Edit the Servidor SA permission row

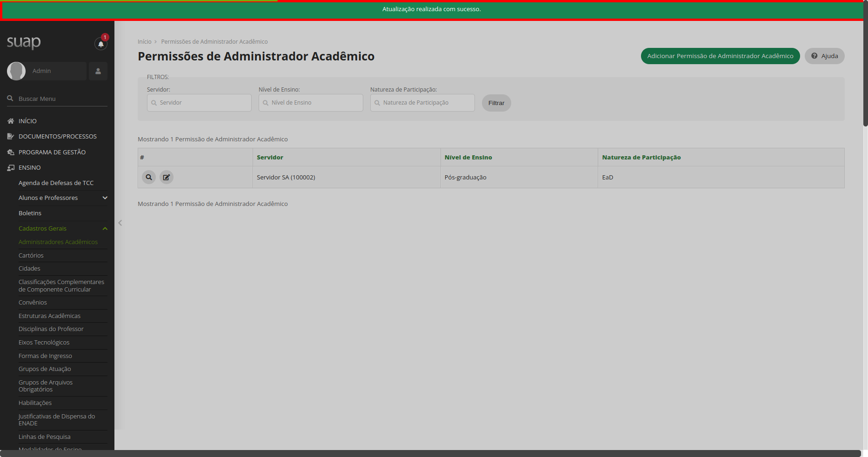(x=167, y=177)
